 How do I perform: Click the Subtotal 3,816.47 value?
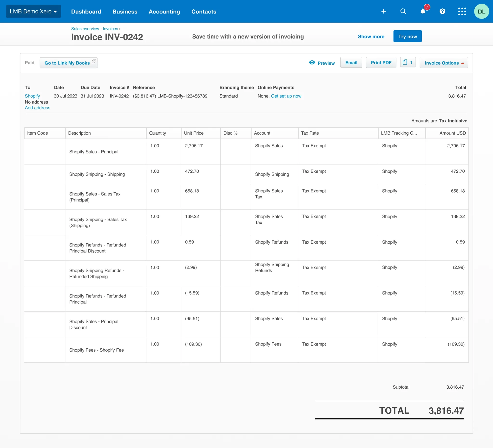455,387
